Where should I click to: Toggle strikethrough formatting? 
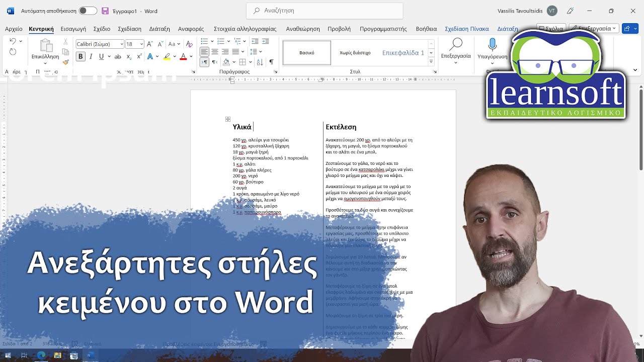pyautogui.click(x=118, y=57)
